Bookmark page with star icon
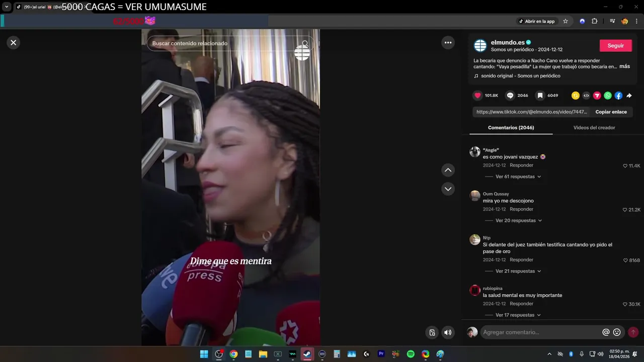The height and width of the screenshot is (362, 644). point(566,21)
